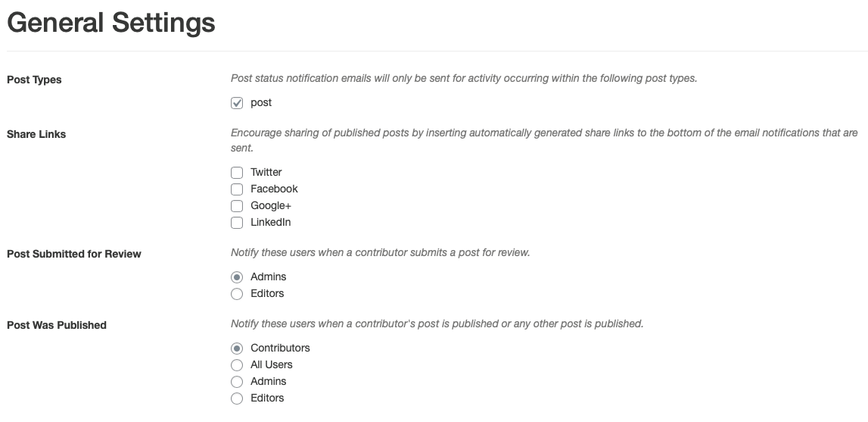Click the All Users label text
Image resolution: width=868 pixels, height=422 pixels.
(x=271, y=365)
